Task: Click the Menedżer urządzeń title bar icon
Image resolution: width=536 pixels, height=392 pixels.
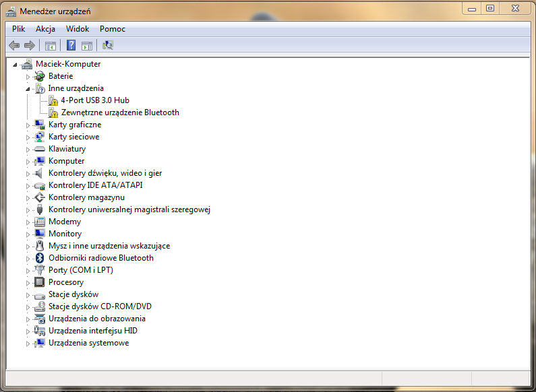Action: pos(11,12)
